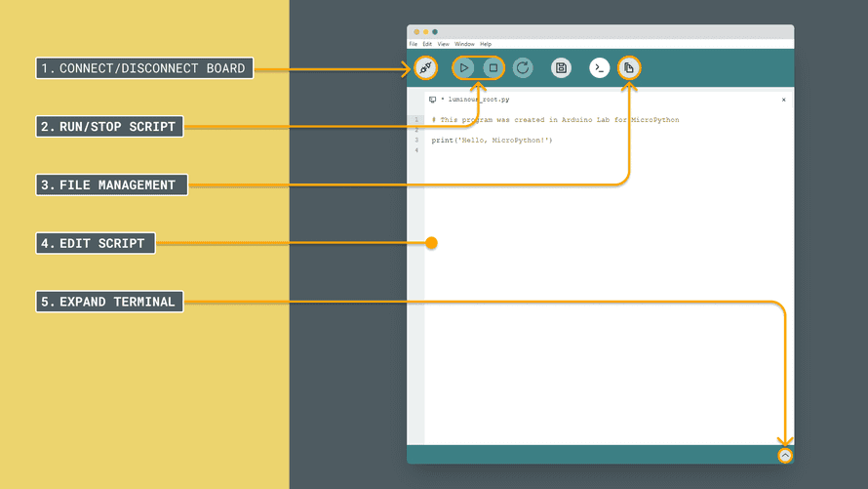Screen dimensions: 868x489
Task: Stop the running script
Action: (493, 68)
